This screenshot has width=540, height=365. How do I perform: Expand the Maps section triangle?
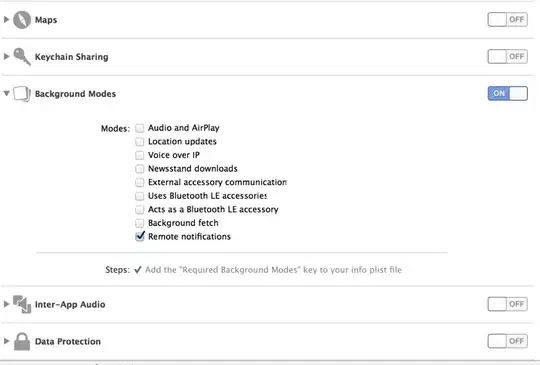pyautogui.click(x=6, y=20)
